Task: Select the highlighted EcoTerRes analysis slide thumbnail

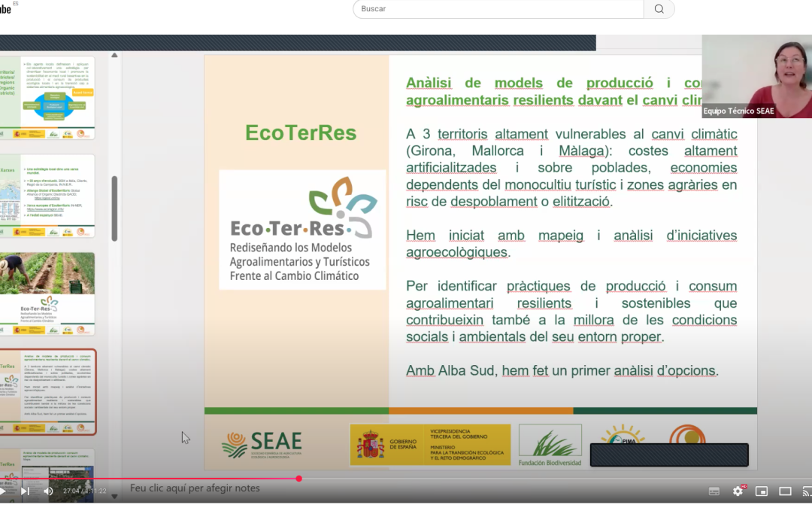Action: 47,392
